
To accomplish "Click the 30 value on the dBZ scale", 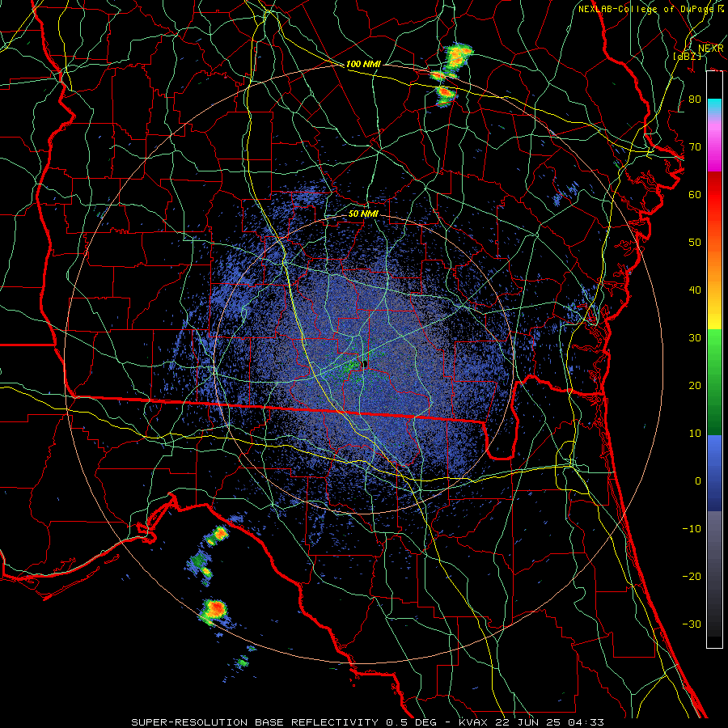I will (x=695, y=338).
